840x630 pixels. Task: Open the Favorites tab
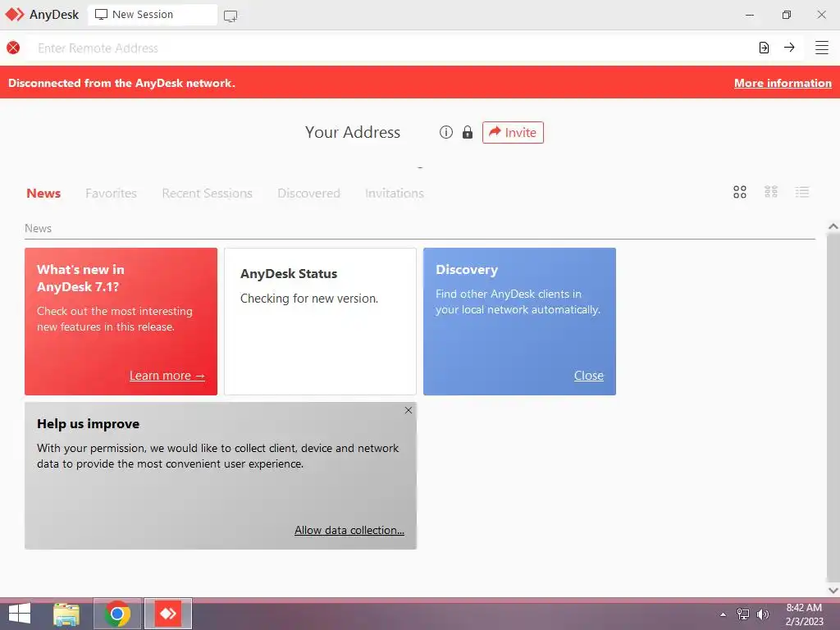pos(111,194)
